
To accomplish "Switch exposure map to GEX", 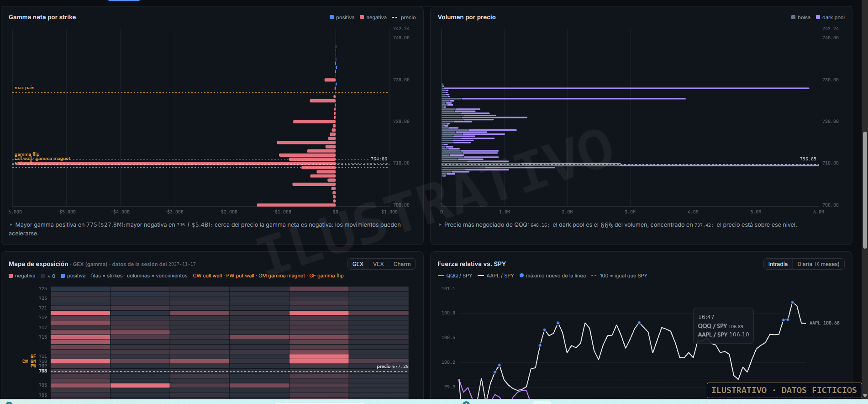I will click(x=358, y=264).
